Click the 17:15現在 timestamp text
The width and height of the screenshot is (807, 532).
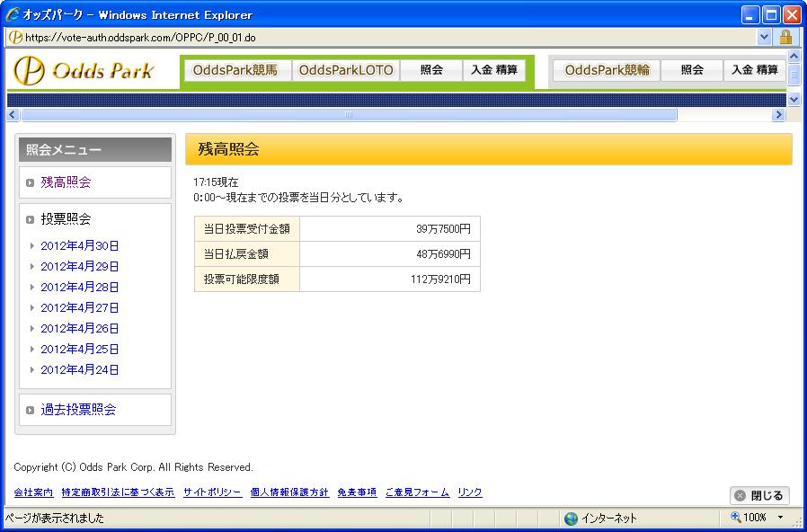click(217, 182)
